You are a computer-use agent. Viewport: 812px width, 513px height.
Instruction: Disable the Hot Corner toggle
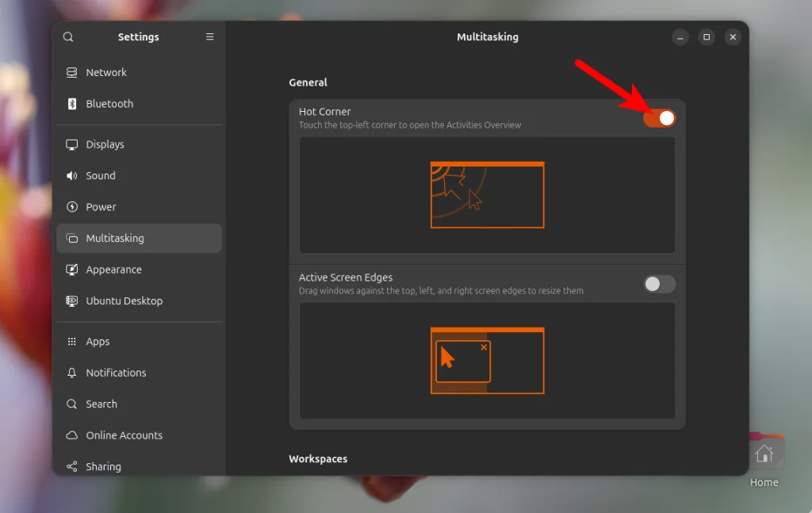[x=659, y=117]
